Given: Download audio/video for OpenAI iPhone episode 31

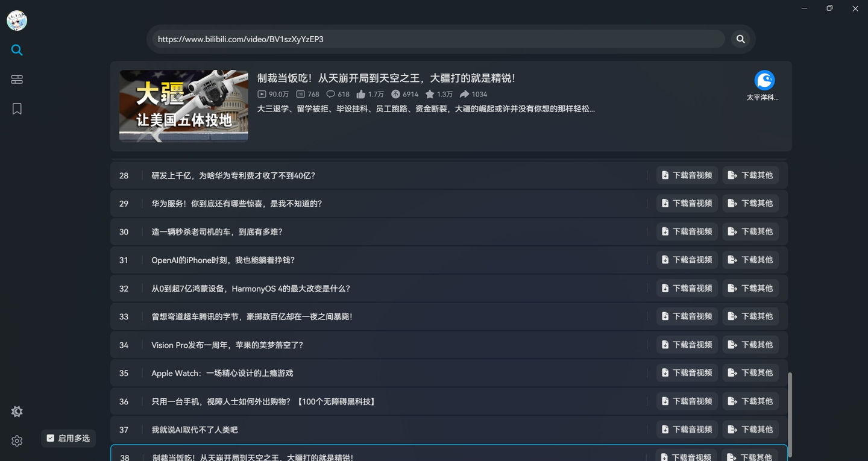Looking at the screenshot, I should coord(686,259).
